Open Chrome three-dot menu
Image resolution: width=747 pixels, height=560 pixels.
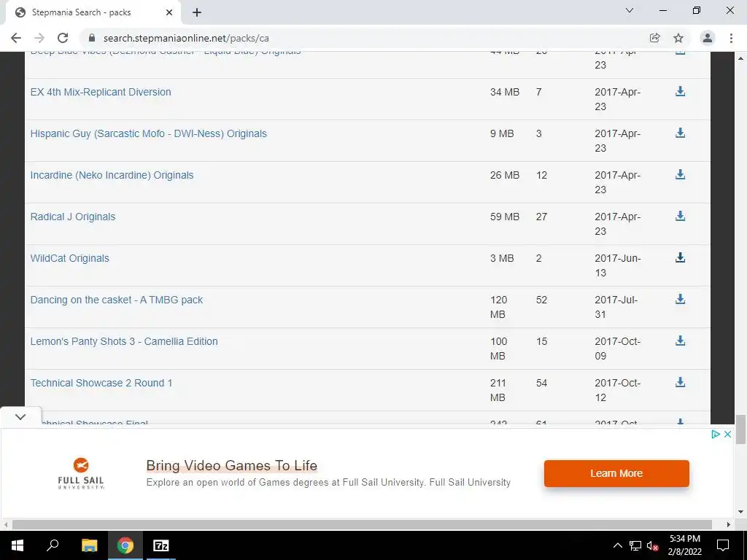(731, 38)
